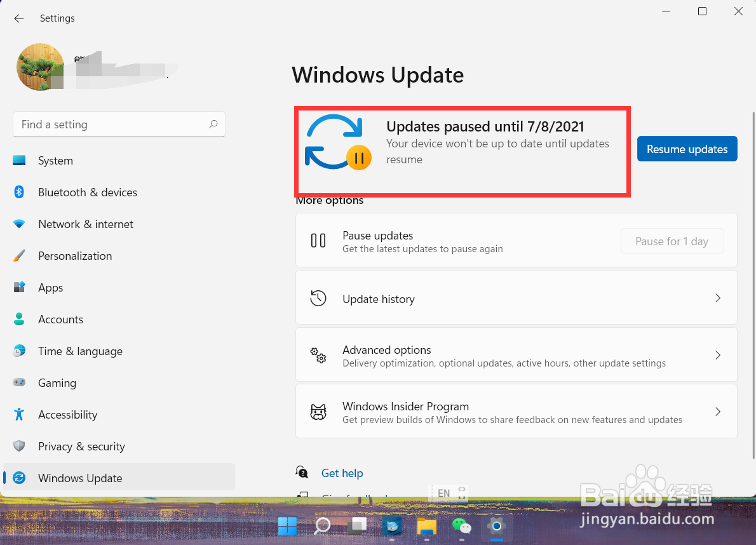
Task: Click the search magnifier in Find a setting
Action: pyautogui.click(x=213, y=124)
